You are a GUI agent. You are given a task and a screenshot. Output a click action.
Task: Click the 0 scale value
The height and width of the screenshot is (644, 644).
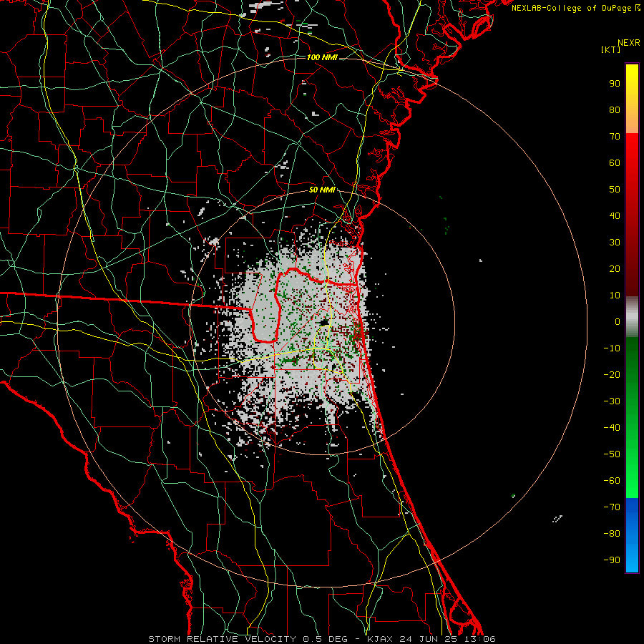(618, 321)
